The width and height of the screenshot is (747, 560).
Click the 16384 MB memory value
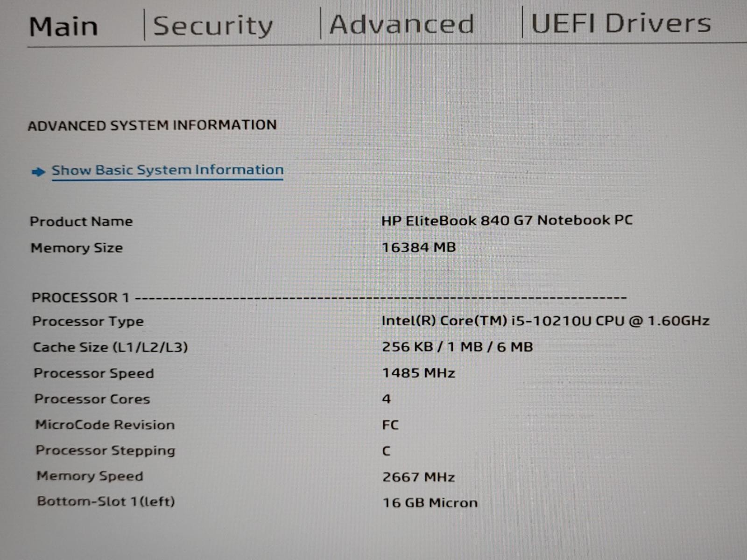419,247
